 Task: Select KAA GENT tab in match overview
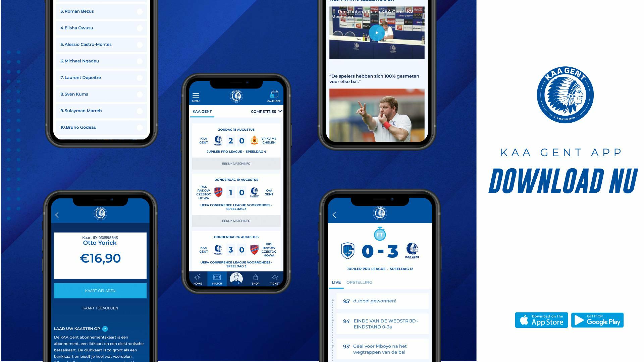point(203,111)
